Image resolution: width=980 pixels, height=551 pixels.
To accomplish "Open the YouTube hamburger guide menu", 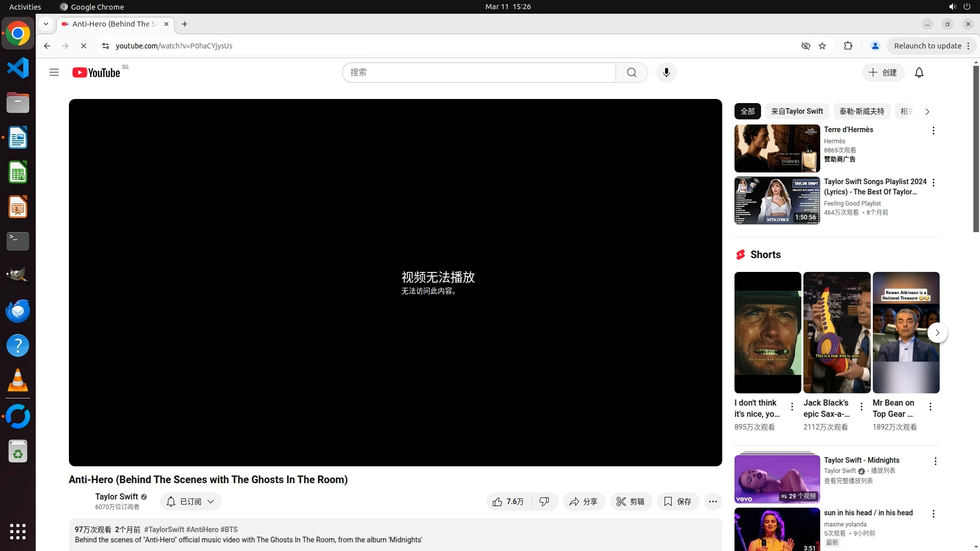I will pos(54,72).
